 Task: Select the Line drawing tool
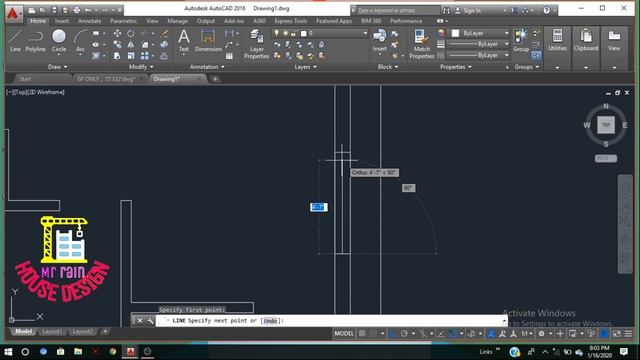coord(15,41)
